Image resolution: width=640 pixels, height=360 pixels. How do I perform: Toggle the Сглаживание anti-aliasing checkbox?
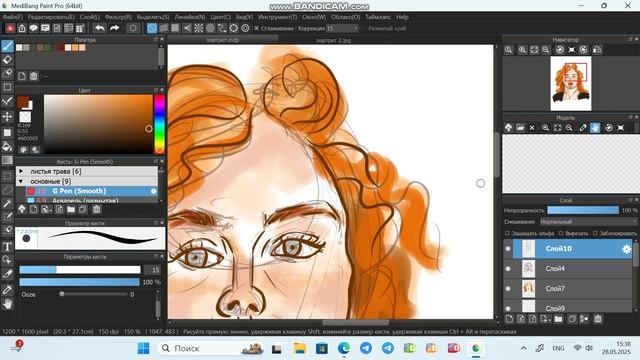click(x=257, y=28)
